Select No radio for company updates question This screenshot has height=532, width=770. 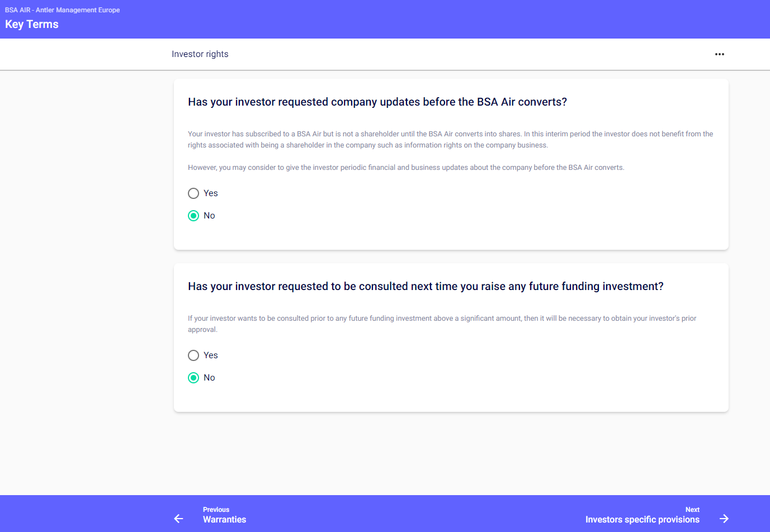193,216
